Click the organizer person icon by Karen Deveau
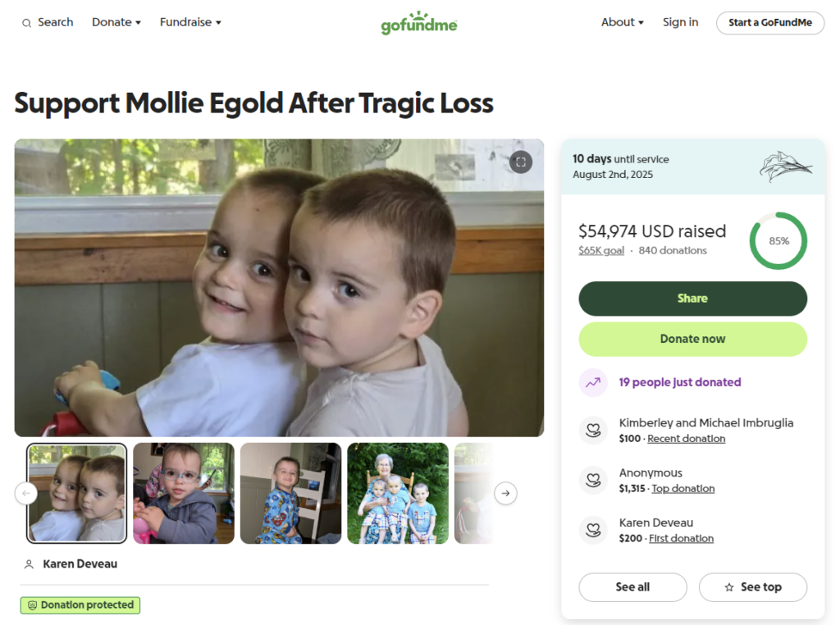This screenshot has height=625, width=840. [x=29, y=564]
